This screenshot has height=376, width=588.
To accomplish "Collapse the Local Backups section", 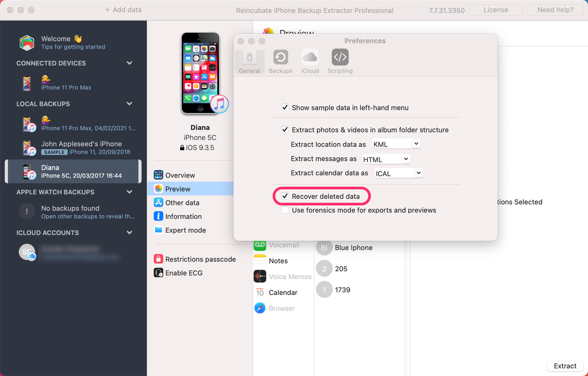I will point(129,104).
